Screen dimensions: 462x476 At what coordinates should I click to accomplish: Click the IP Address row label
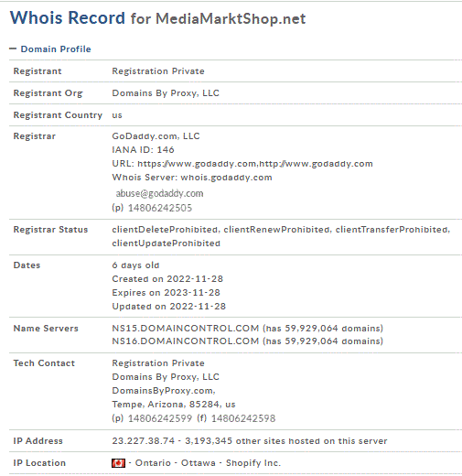tap(38, 441)
